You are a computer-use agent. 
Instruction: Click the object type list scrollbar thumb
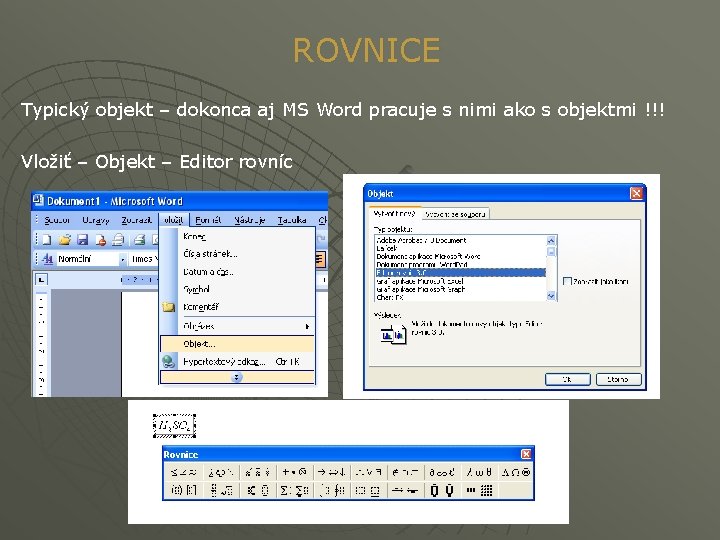(551, 251)
